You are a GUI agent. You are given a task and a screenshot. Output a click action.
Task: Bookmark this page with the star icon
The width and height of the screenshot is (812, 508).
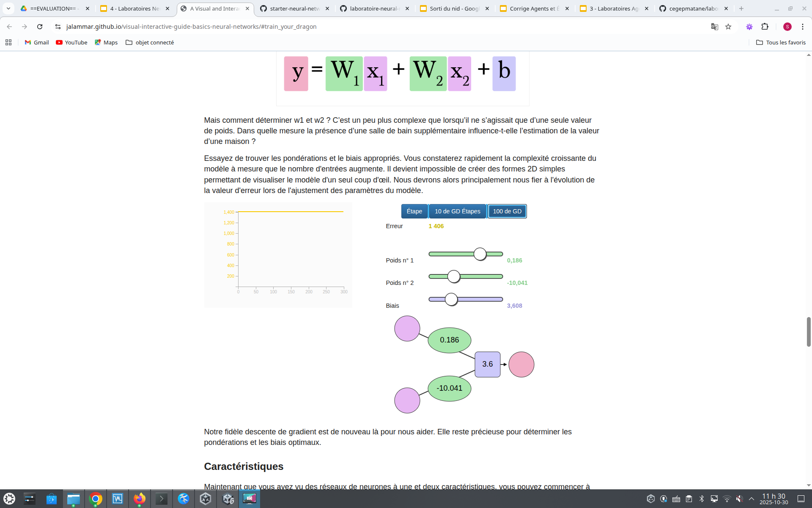point(728,27)
